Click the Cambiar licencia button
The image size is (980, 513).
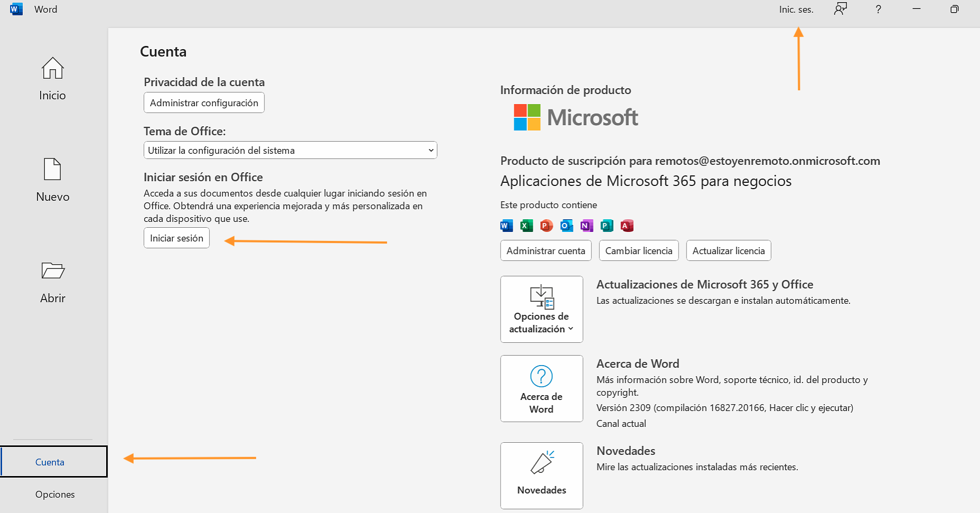[x=639, y=250]
